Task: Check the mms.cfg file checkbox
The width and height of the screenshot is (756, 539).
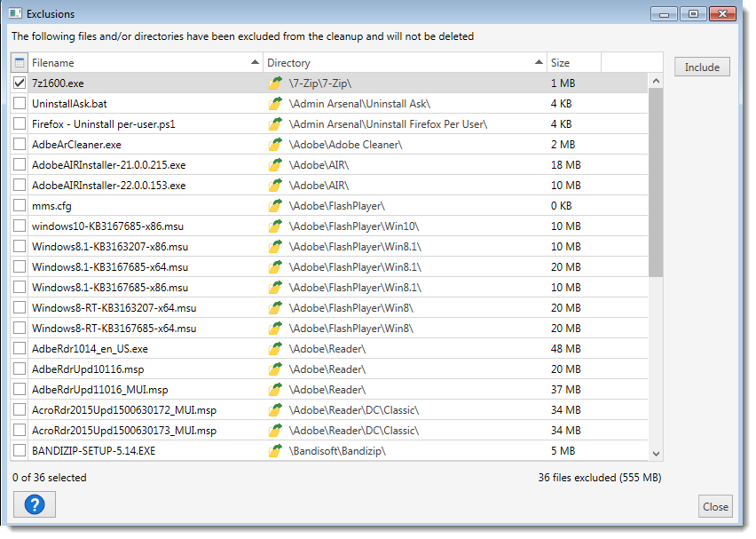Action: click(x=20, y=206)
